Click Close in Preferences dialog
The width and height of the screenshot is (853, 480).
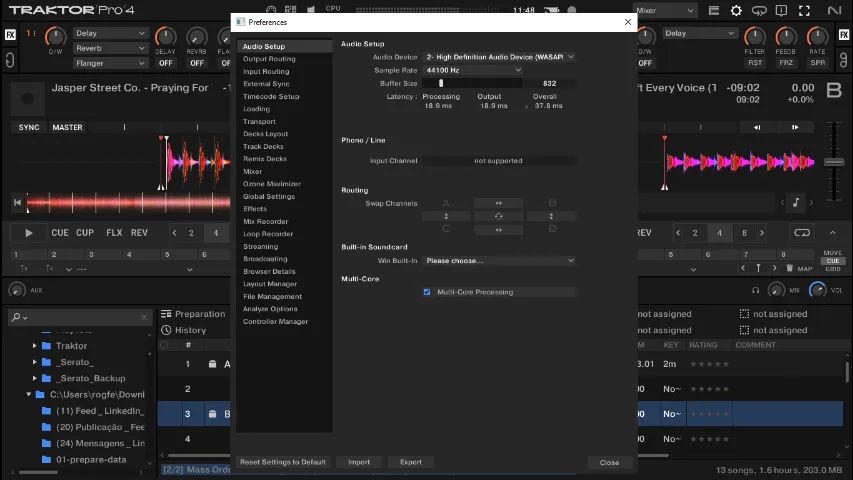609,463
